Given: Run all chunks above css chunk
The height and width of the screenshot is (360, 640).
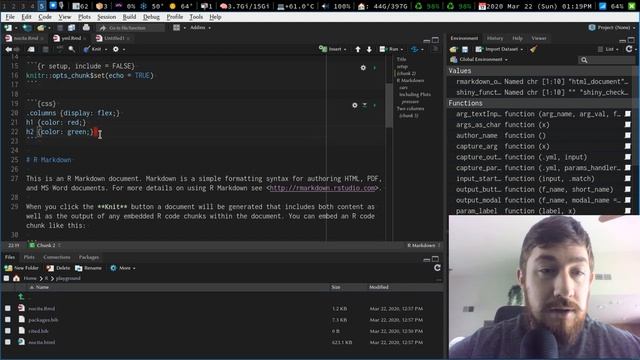Looking at the screenshot, I should (364, 105).
